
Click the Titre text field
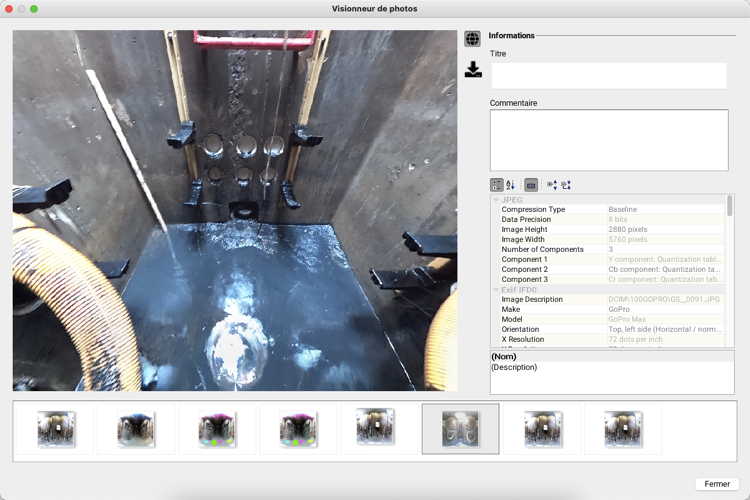(608, 76)
